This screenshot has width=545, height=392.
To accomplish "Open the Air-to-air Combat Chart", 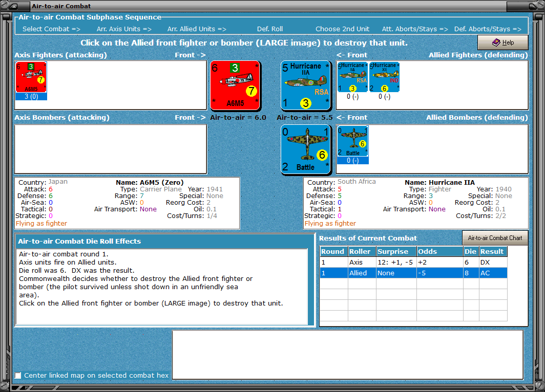I will [495, 238].
